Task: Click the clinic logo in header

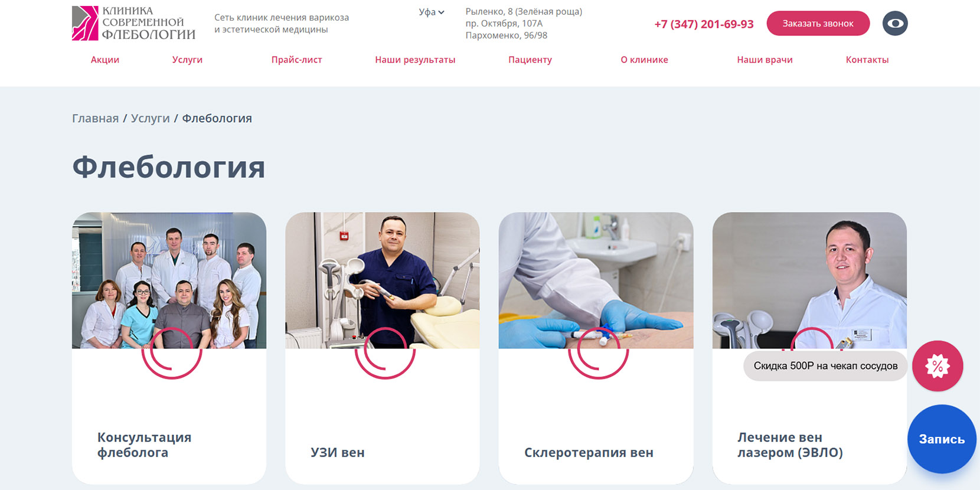Action: click(133, 23)
